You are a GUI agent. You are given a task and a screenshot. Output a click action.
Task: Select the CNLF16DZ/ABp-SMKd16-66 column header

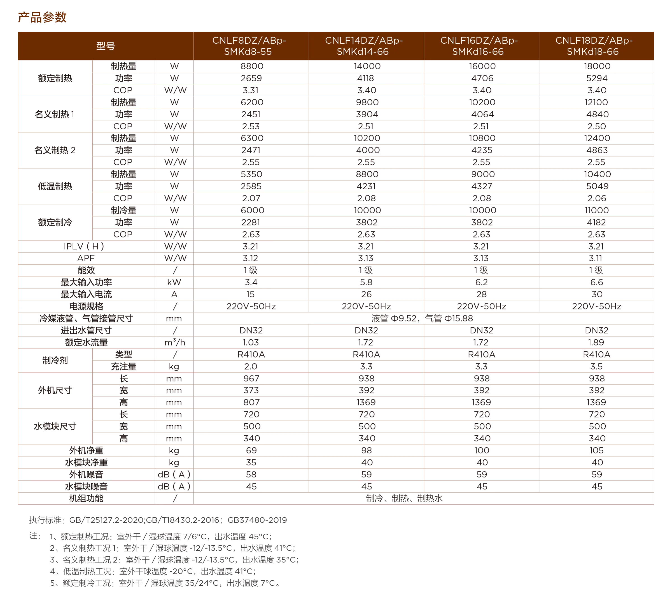click(479, 46)
